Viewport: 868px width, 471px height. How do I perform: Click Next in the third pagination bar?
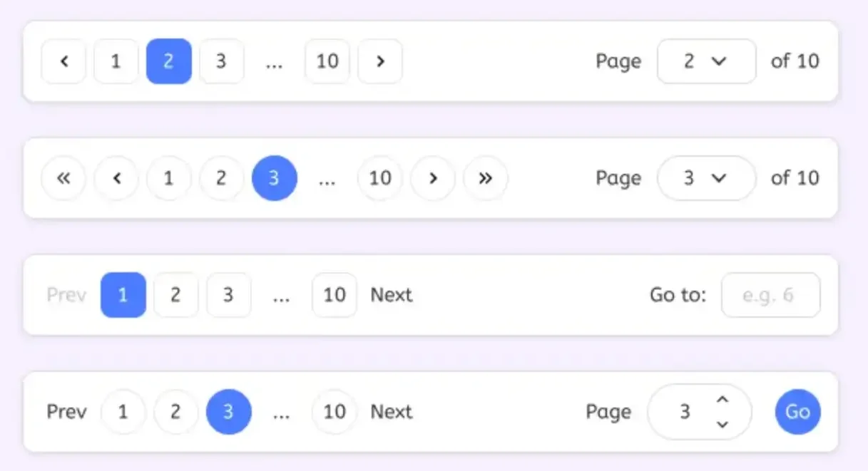[391, 295]
